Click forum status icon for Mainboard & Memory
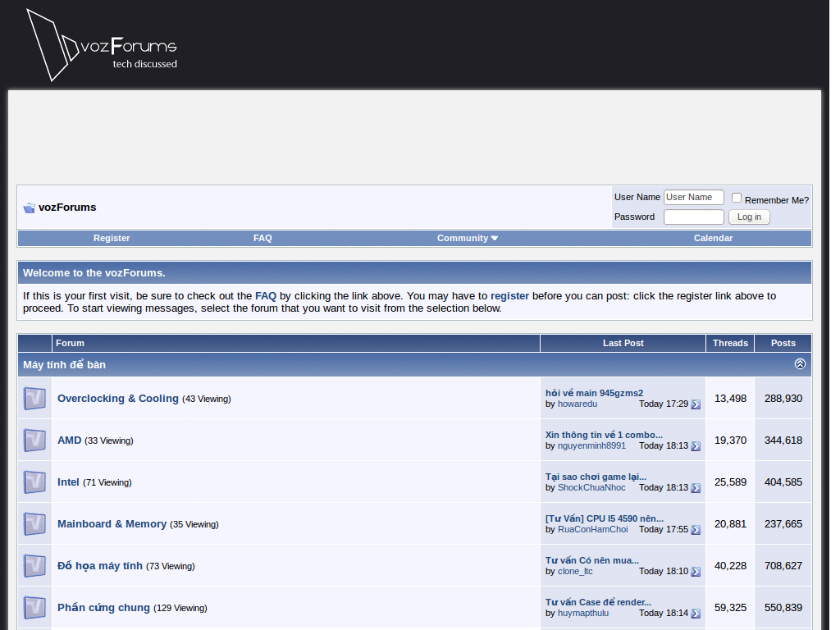The image size is (840, 630). tap(34, 524)
